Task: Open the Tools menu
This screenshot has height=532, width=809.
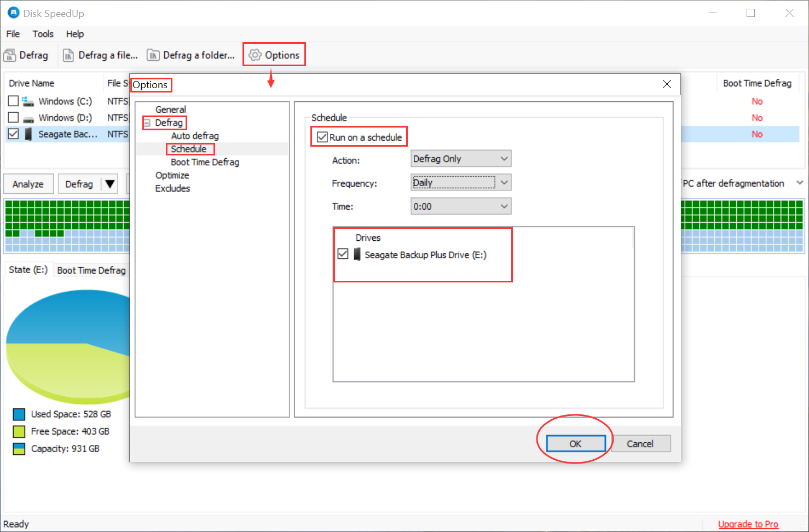Action: (43, 34)
